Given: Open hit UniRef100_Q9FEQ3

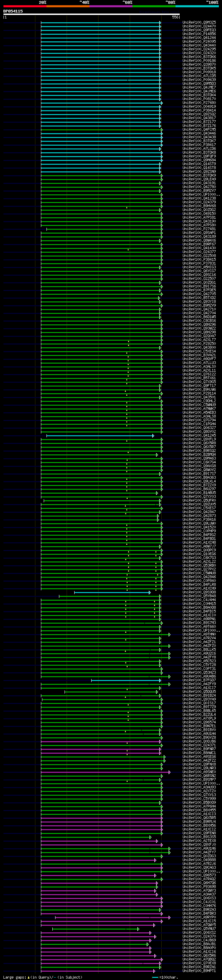Looking at the screenshot, I should pyautogui.click(x=199, y=30).
